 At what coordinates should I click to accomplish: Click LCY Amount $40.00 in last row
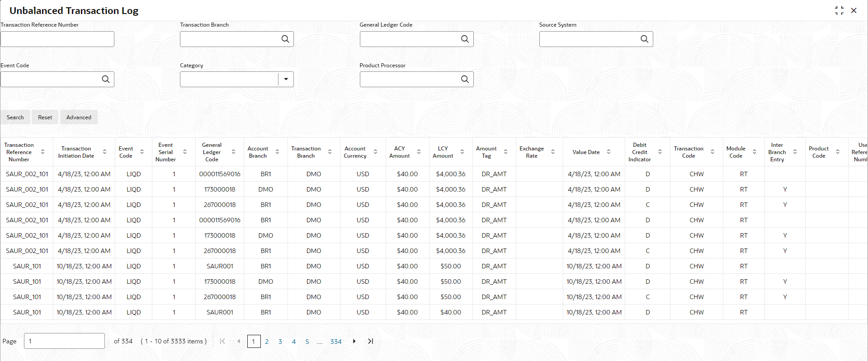click(451, 312)
